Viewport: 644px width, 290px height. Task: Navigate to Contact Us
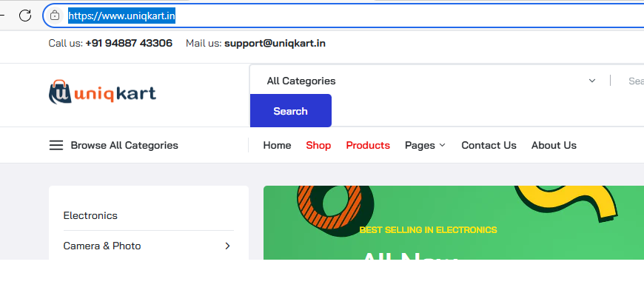click(x=489, y=145)
